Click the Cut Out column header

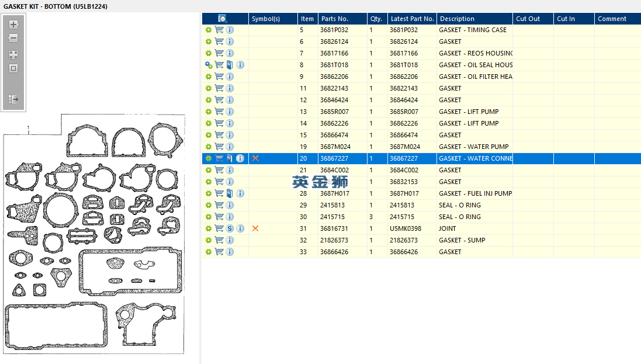point(533,19)
